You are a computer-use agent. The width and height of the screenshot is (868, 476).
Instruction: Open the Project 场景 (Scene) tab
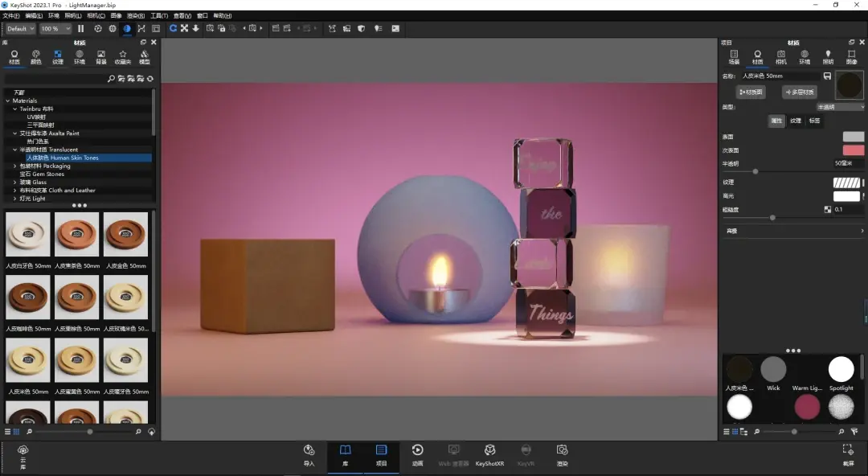734,56
